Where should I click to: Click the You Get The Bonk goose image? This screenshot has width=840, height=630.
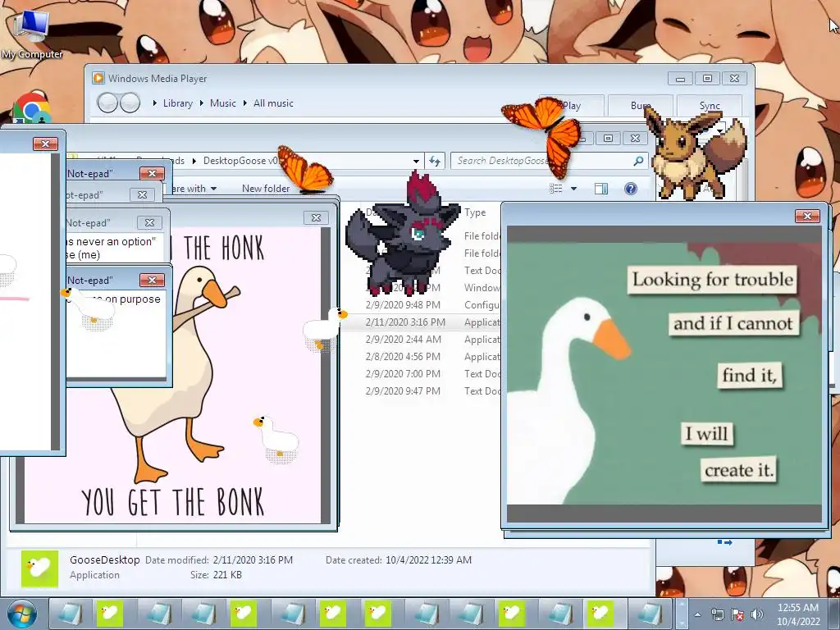(172, 375)
